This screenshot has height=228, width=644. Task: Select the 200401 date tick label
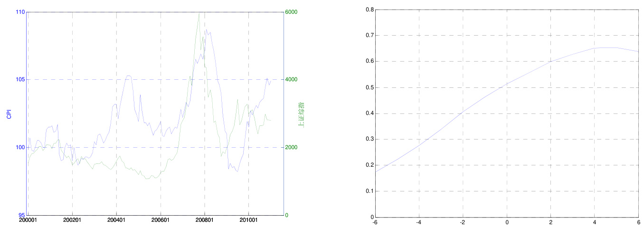[x=116, y=220]
